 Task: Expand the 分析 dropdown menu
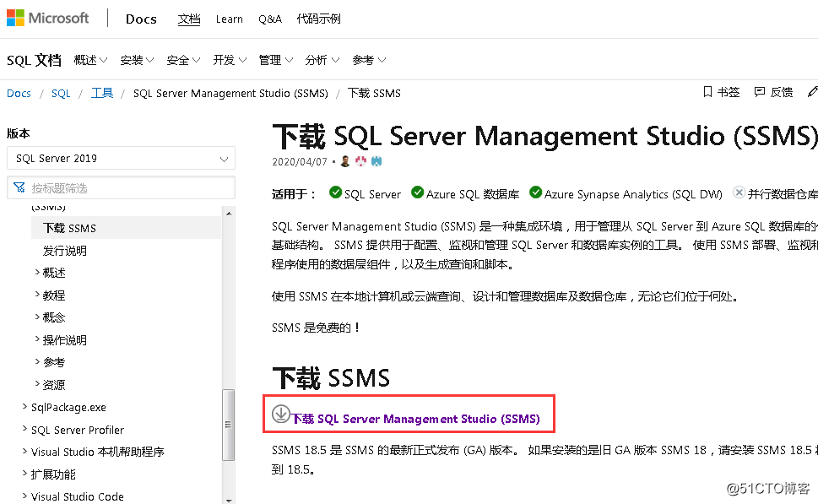(322, 60)
